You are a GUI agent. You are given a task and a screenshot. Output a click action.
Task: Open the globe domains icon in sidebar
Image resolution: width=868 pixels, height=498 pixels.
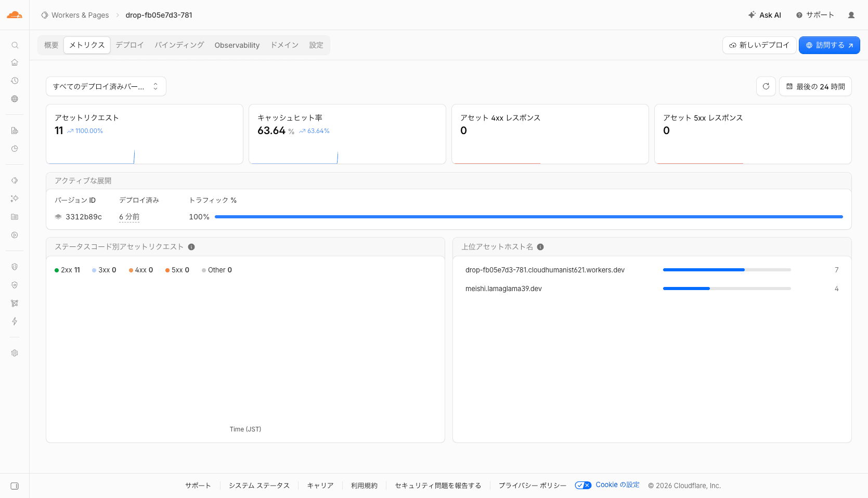point(15,99)
